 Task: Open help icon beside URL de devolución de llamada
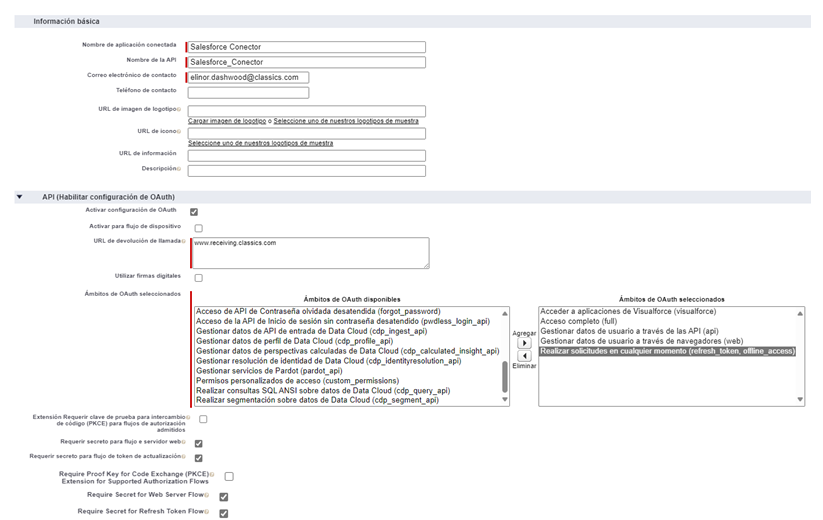tap(183, 241)
